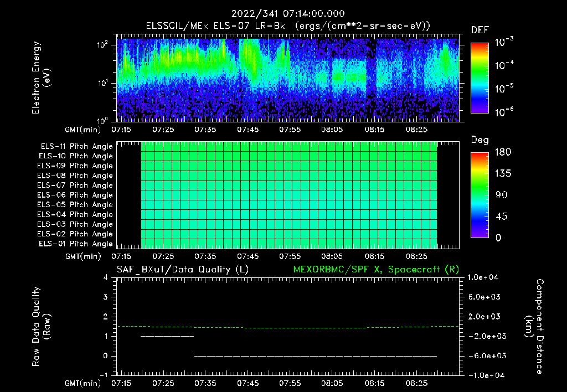This screenshot has height=392, width=567.
Task: Click the Deg pitch angle color bar
Action: (x=478, y=195)
